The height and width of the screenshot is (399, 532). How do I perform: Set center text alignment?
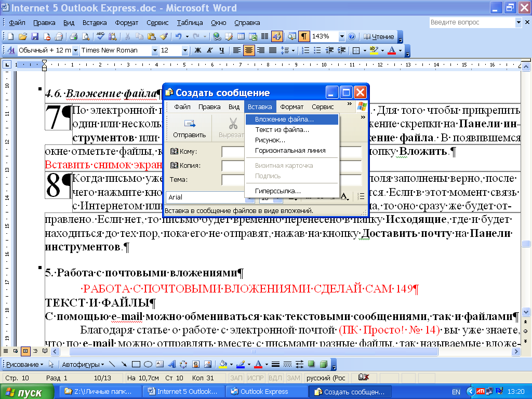click(x=249, y=50)
